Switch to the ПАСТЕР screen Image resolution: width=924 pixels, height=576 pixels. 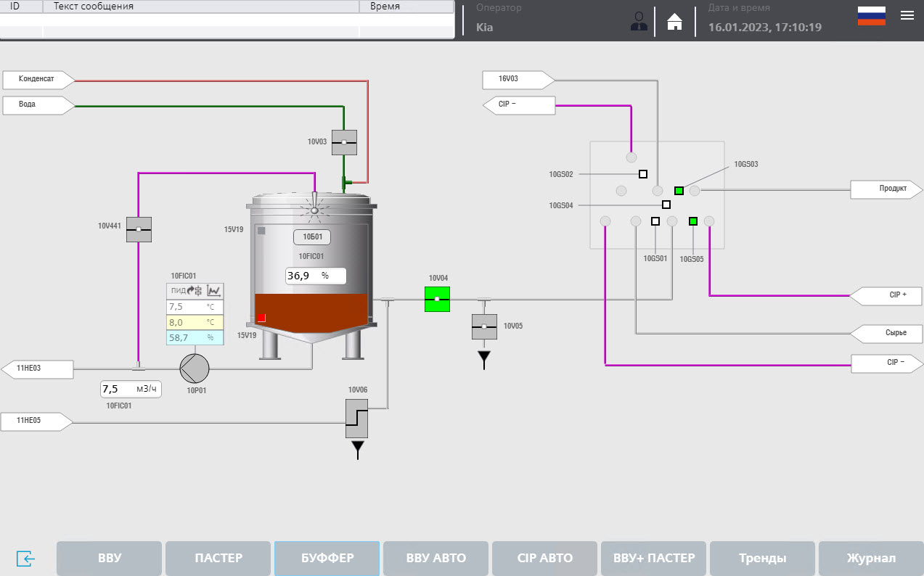point(218,558)
